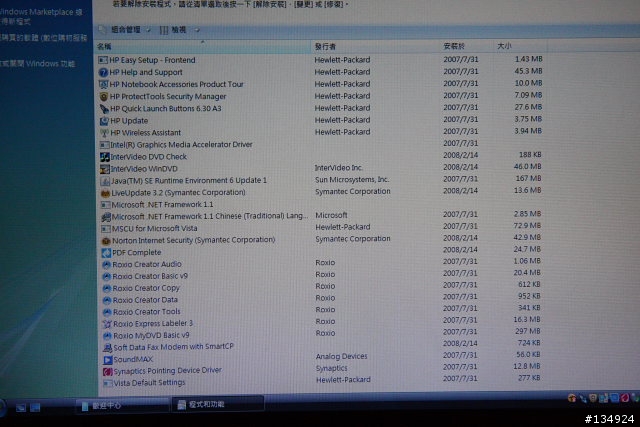Viewport: 640px width, 427px height.
Task: Click the red tray icon near clock
Action: click(x=624, y=398)
